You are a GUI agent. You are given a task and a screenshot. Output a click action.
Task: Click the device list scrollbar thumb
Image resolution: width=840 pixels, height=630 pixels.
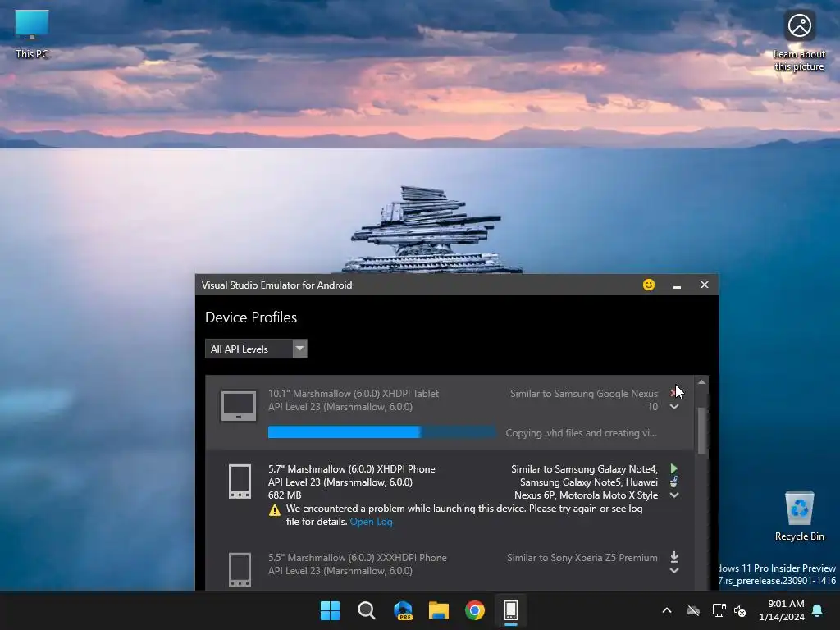[x=702, y=431]
